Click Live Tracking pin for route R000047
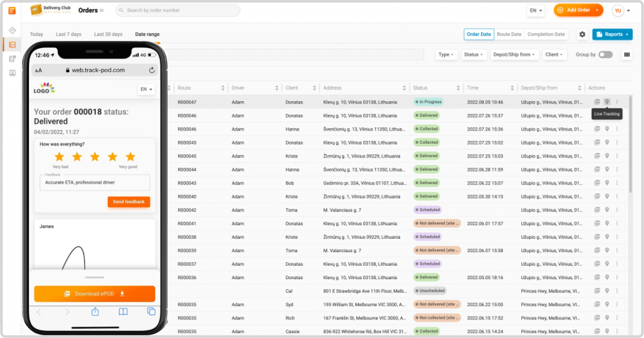This screenshot has height=338, width=644. pyautogui.click(x=607, y=101)
